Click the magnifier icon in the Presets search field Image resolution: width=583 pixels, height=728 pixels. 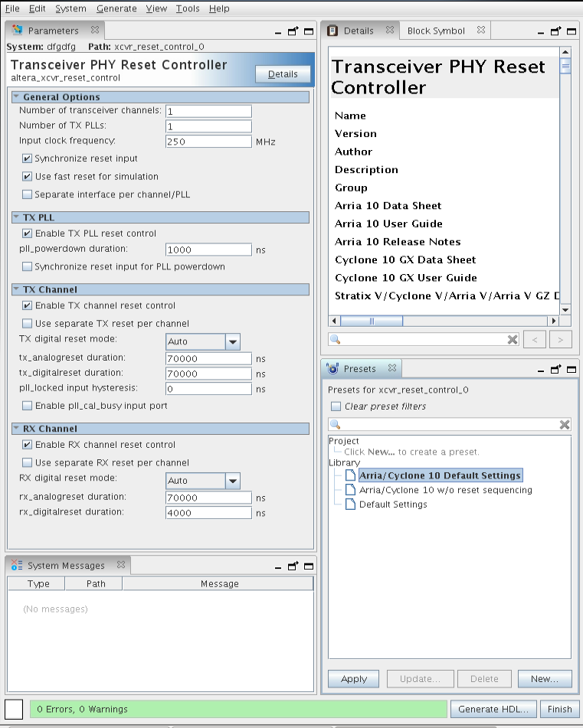pyautogui.click(x=335, y=424)
